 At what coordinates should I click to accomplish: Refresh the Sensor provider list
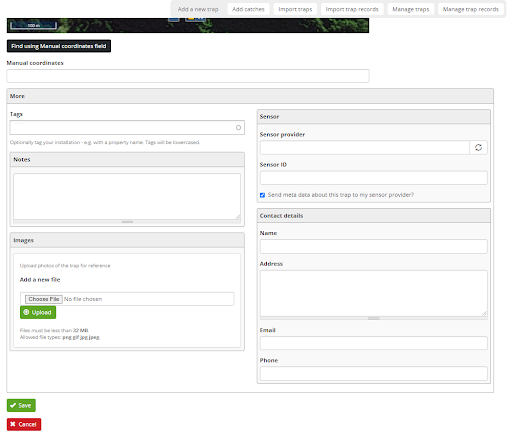pos(478,148)
